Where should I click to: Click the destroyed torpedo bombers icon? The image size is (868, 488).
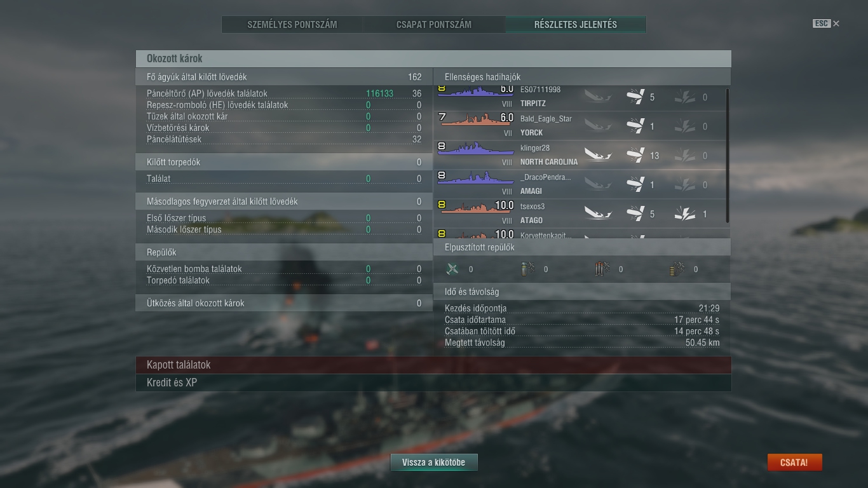coord(602,269)
